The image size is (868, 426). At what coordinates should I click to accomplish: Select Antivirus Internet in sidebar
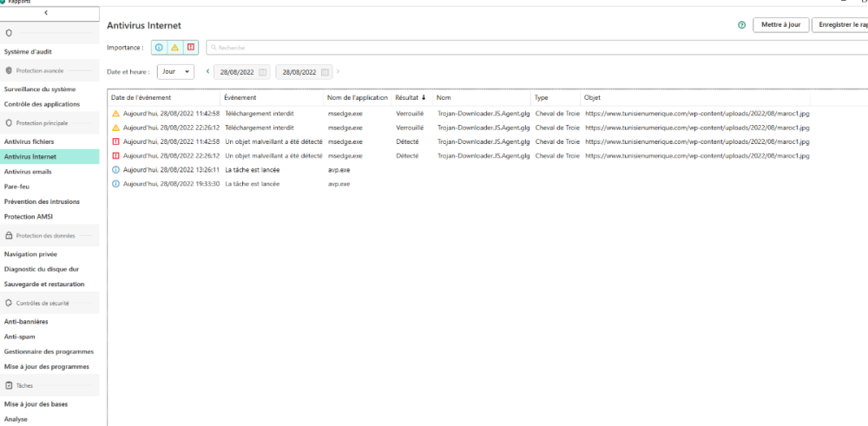click(x=49, y=156)
